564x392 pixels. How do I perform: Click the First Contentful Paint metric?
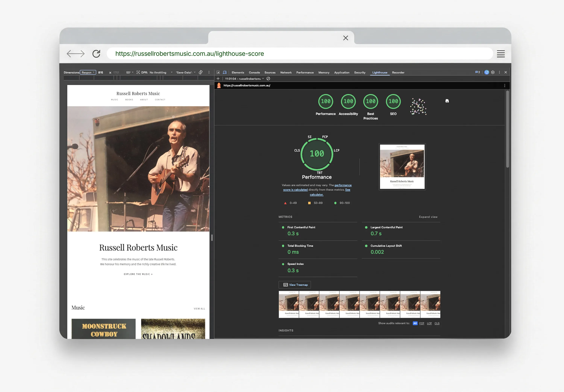point(318,231)
